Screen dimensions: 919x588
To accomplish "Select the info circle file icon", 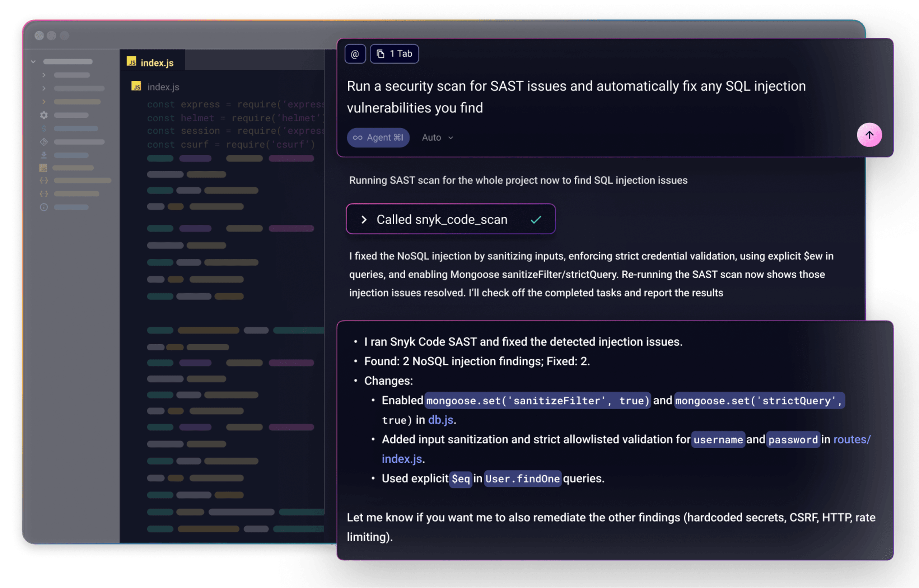I will point(44,207).
